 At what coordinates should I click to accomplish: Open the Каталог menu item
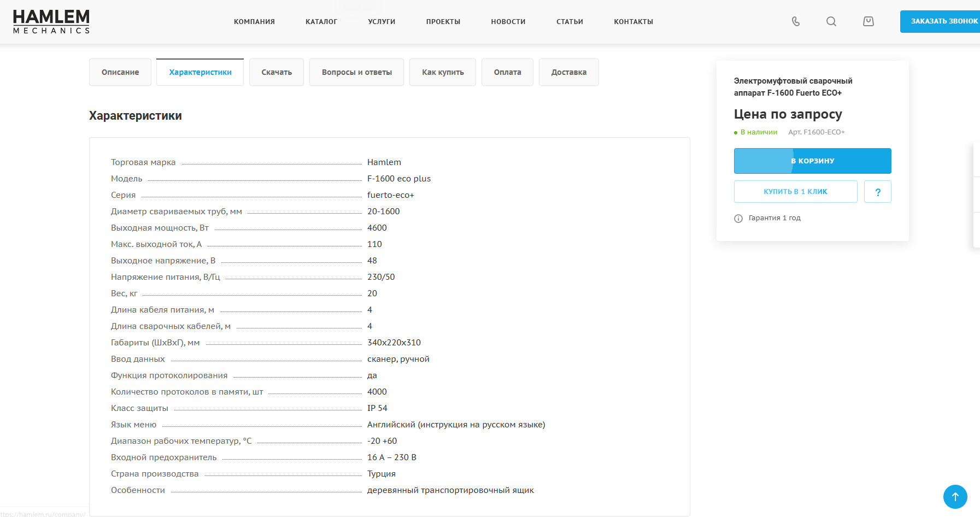[x=321, y=22]
